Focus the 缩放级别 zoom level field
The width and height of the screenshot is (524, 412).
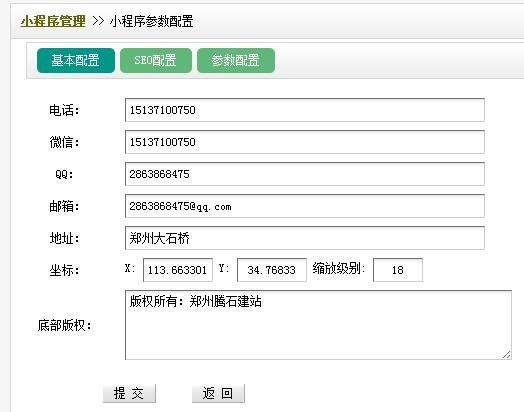point(398,270)
